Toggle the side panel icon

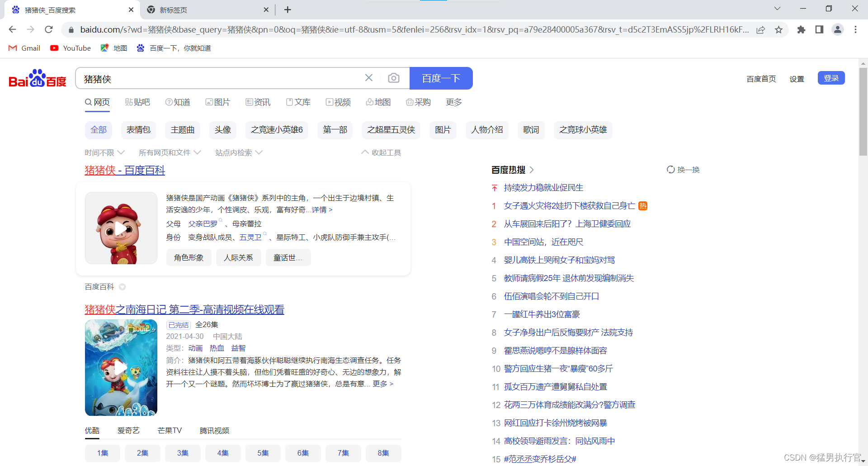(819, 29)
